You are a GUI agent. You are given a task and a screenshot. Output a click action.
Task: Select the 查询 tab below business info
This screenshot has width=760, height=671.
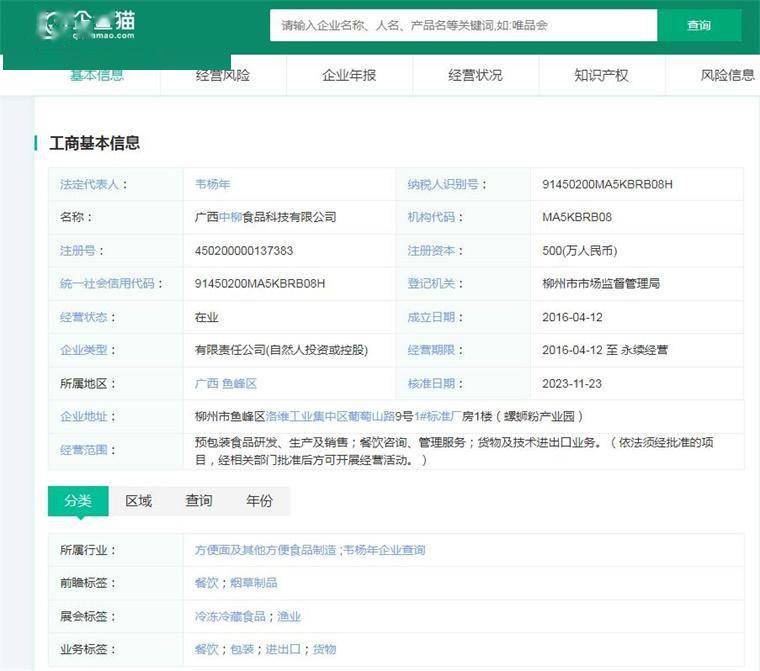199,501
